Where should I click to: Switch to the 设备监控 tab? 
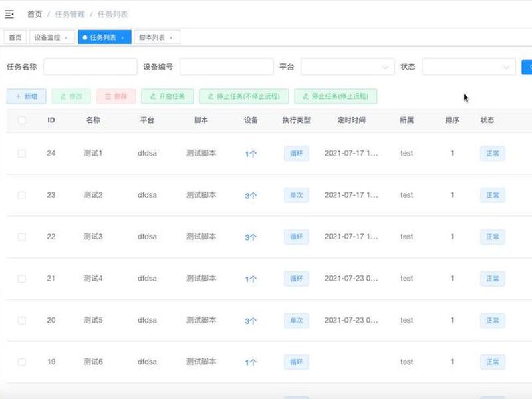click(x=52, y=37)
